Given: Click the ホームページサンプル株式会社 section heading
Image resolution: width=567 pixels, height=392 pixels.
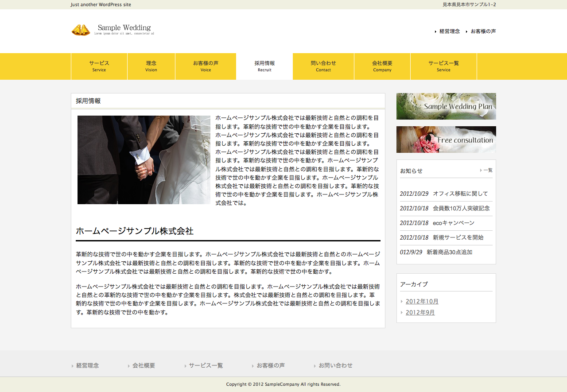Looking at the screenshot, I should (135, 231).
